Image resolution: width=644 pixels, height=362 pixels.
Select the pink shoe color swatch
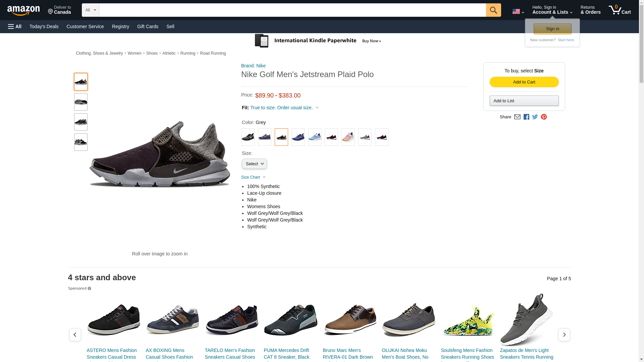pyautogui.click(x=348, y=137)
